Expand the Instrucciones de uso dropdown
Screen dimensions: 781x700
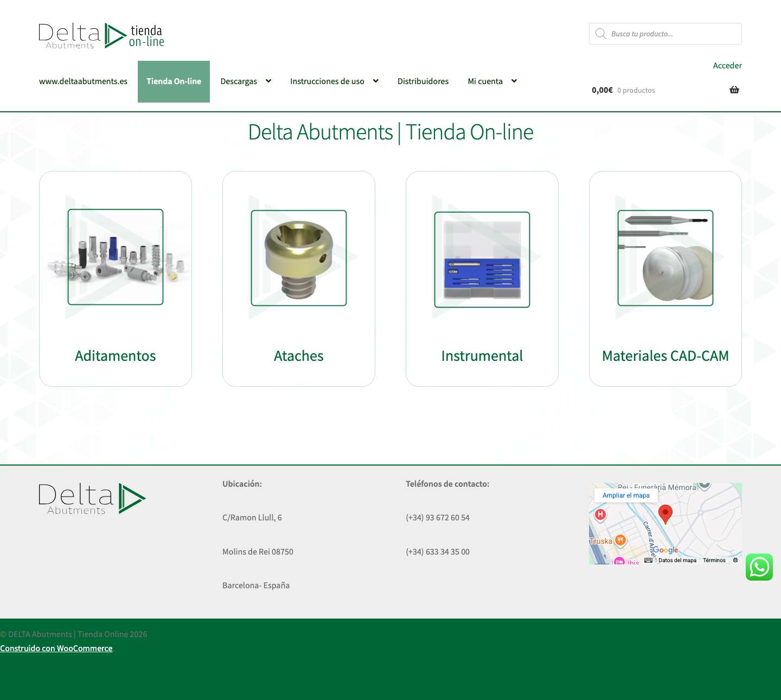(x=327, y=81)
